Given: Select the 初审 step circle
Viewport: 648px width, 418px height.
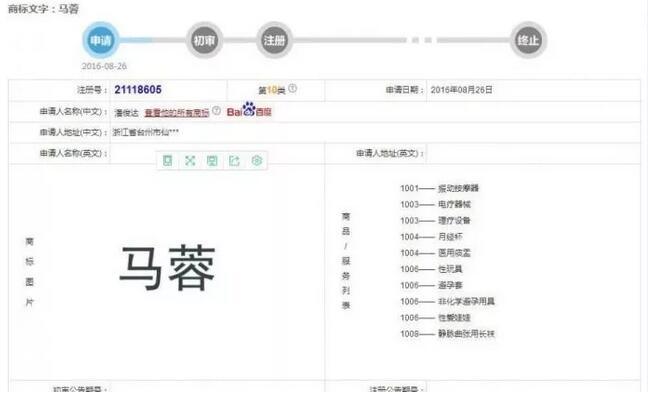Looking at the screenshot, I should [205, 40].
